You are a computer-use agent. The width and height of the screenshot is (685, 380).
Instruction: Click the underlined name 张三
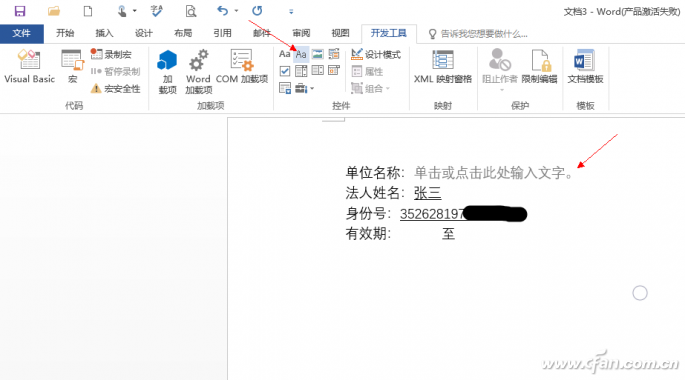pos(427,193)
